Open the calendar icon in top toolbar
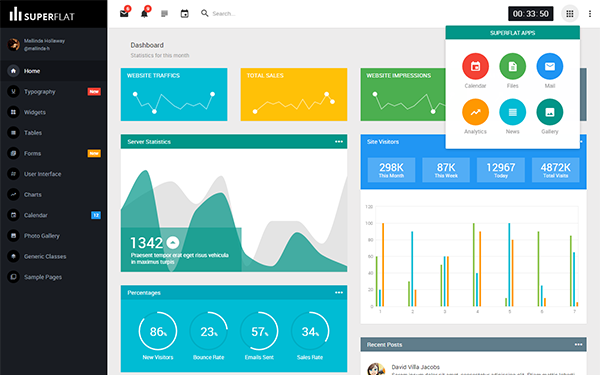This screenshot has width=600, height=375. [184, 14]
